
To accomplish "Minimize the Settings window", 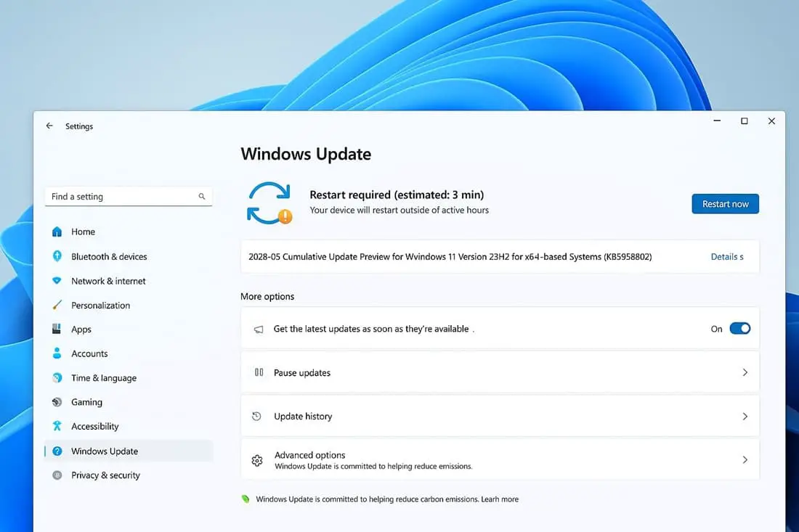I will (x=717, y=121).
